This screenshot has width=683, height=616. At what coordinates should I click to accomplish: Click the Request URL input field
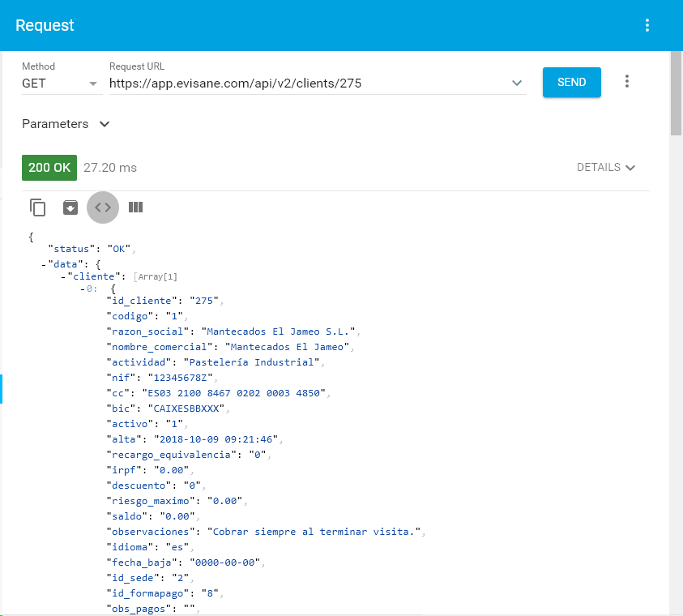308,83
